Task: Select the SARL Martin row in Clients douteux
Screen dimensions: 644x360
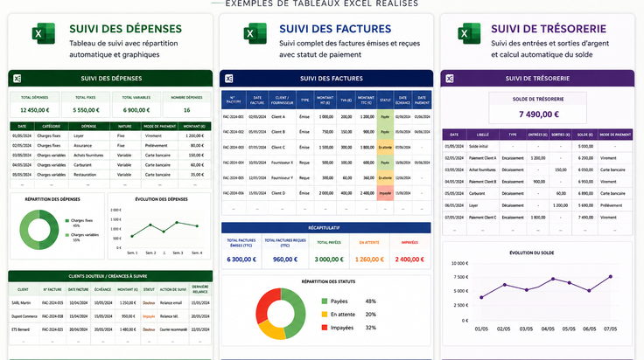Action: coord(110,303)
